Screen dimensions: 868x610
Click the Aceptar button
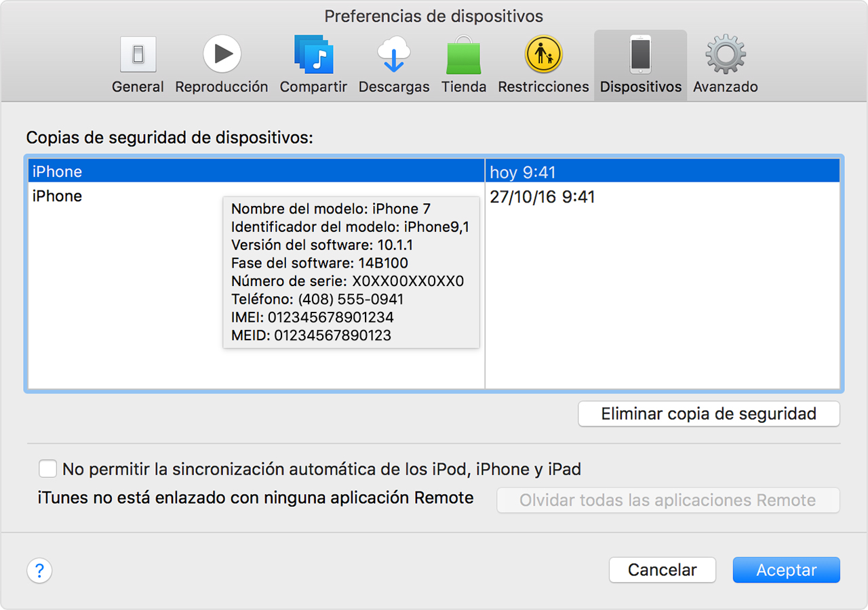coord(786,570)
